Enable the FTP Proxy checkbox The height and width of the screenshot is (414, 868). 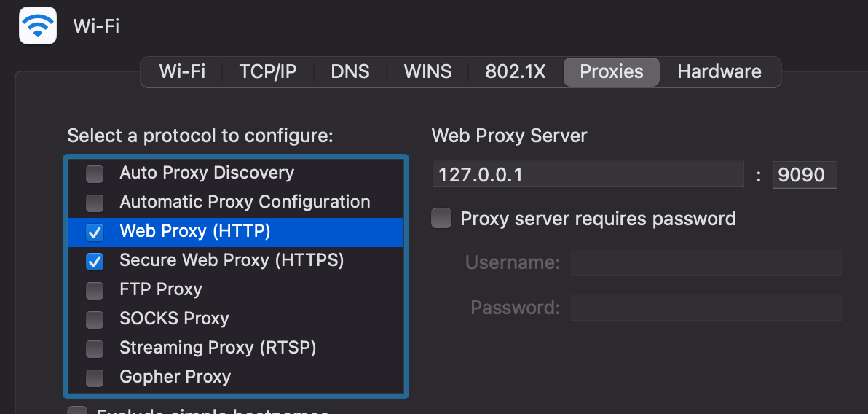(x=95, y=290)
